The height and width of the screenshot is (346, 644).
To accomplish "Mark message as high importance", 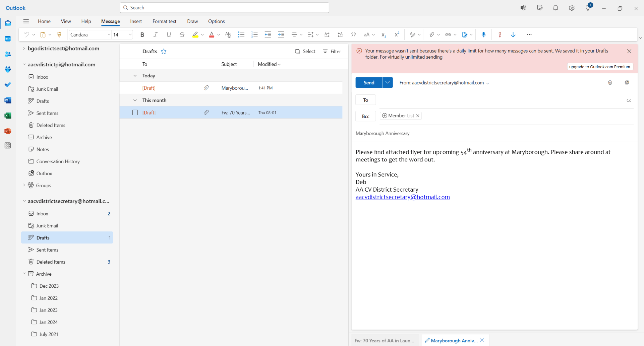I will pos(500,34).
